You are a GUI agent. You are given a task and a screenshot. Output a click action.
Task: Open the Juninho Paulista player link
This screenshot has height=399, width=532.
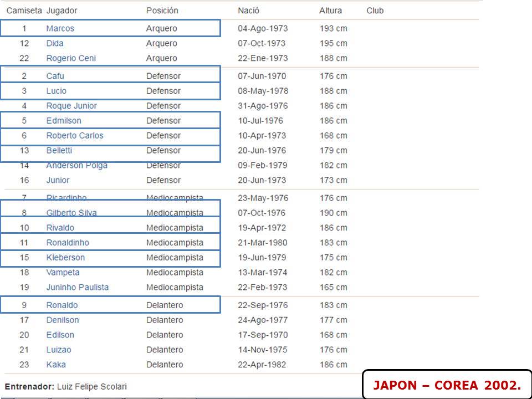coord(78,288)
